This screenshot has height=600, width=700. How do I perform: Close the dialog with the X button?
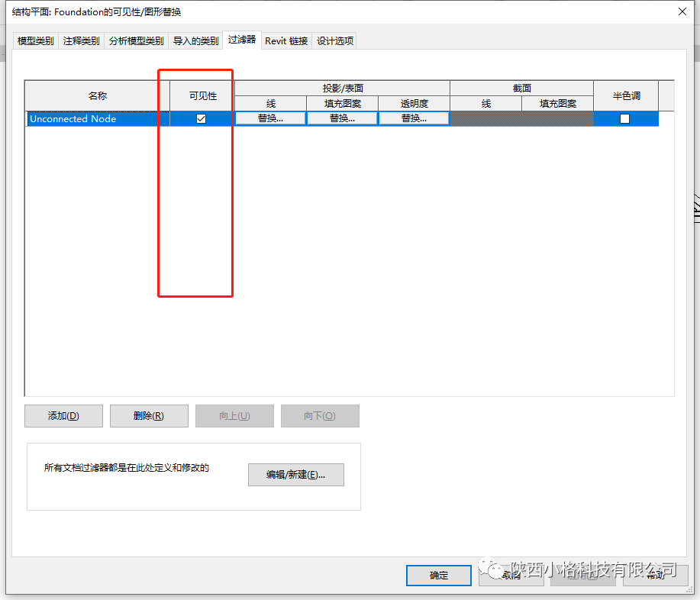(682, 11)
